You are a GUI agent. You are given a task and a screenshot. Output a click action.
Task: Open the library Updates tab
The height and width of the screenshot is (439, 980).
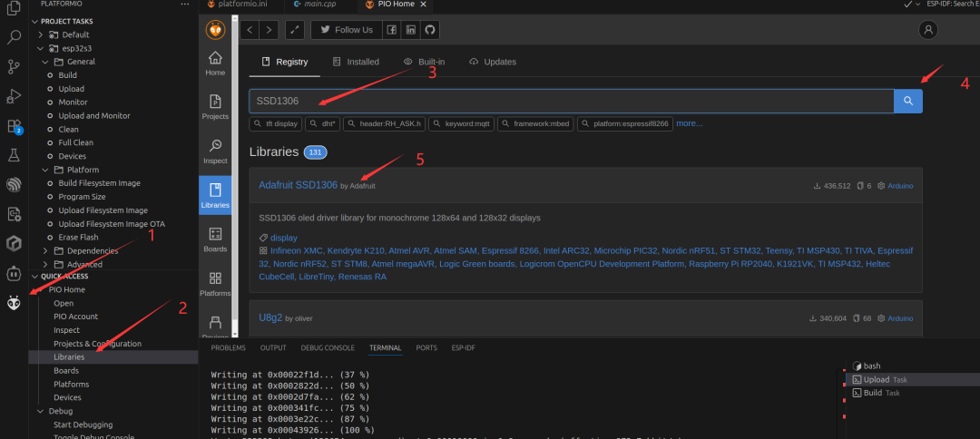493,62
